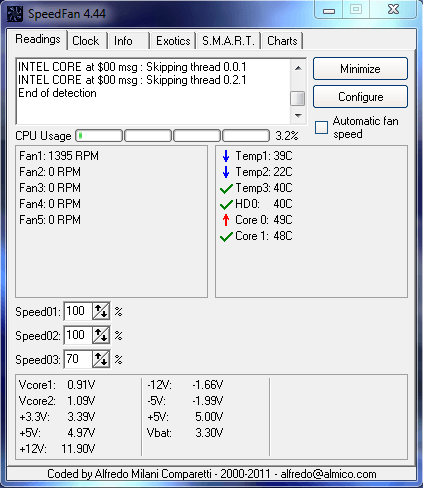Switch to the Exotics tab

point(173,41)
